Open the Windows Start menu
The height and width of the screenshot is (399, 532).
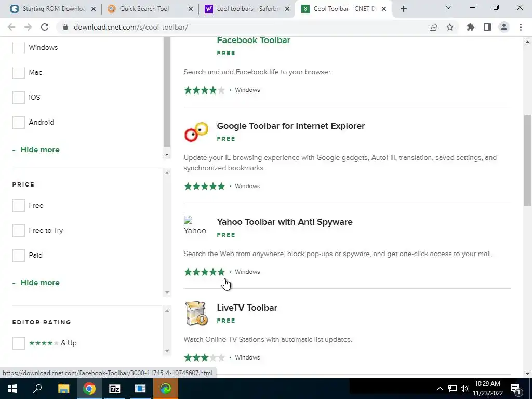click(x=12, y=389)
